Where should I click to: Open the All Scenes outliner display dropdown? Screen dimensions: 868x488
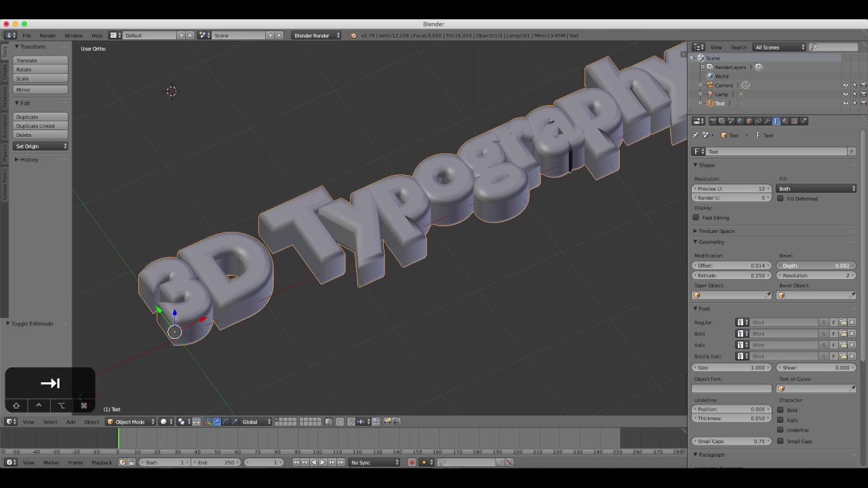[780, 47]
